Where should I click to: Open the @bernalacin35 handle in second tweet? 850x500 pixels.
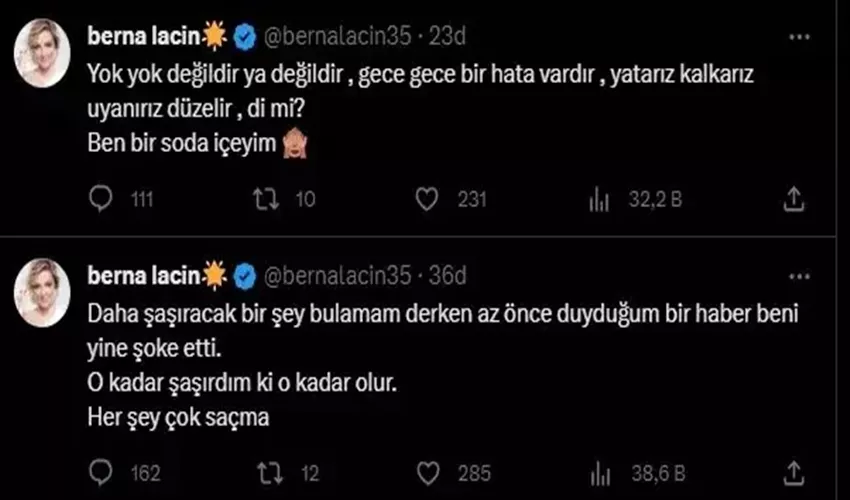point(338,276)
